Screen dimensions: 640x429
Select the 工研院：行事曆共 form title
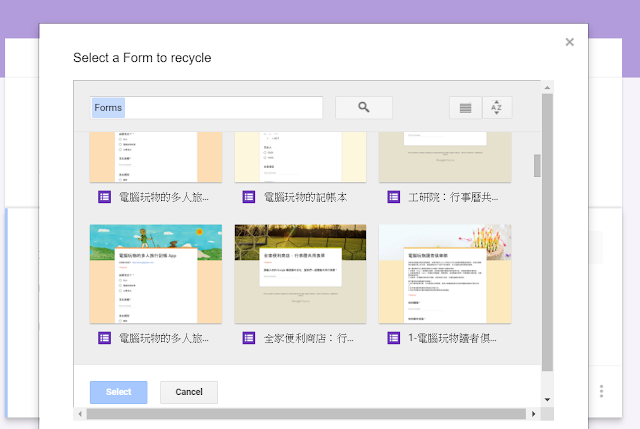[x=453, y=197]
